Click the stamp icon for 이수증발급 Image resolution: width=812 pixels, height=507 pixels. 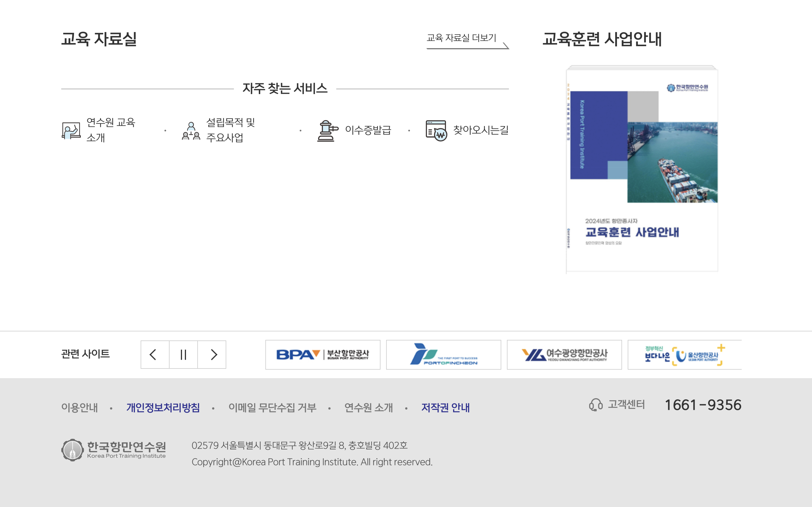tap(327, 131)
